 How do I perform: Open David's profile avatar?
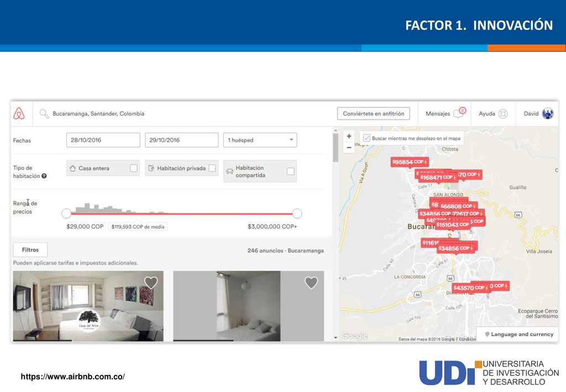[548, 114]
